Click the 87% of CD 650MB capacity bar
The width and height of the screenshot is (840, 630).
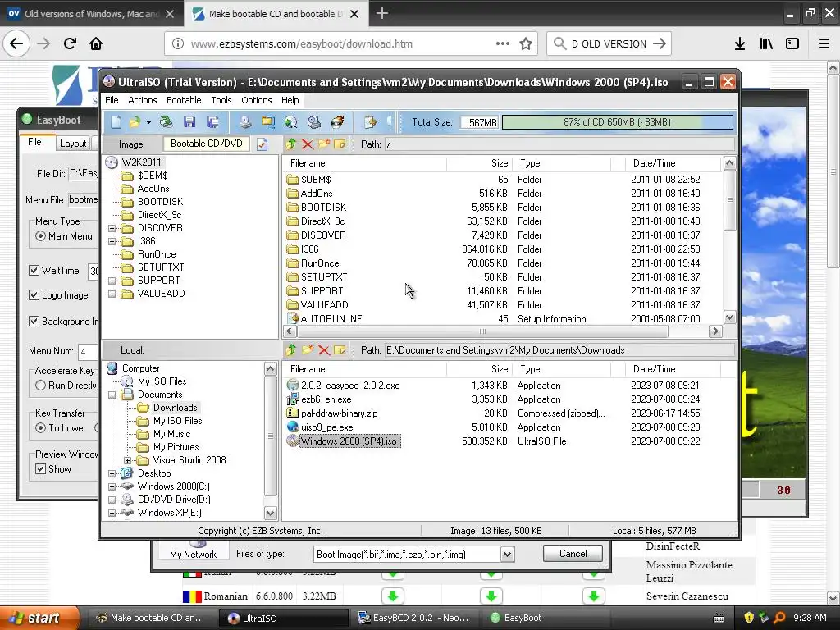(x=617, y=122)
